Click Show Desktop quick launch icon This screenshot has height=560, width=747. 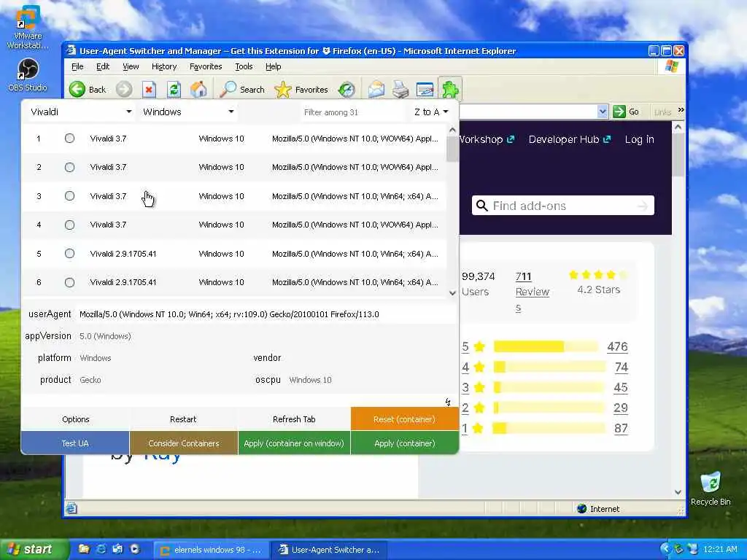click(x=84, y=549)
